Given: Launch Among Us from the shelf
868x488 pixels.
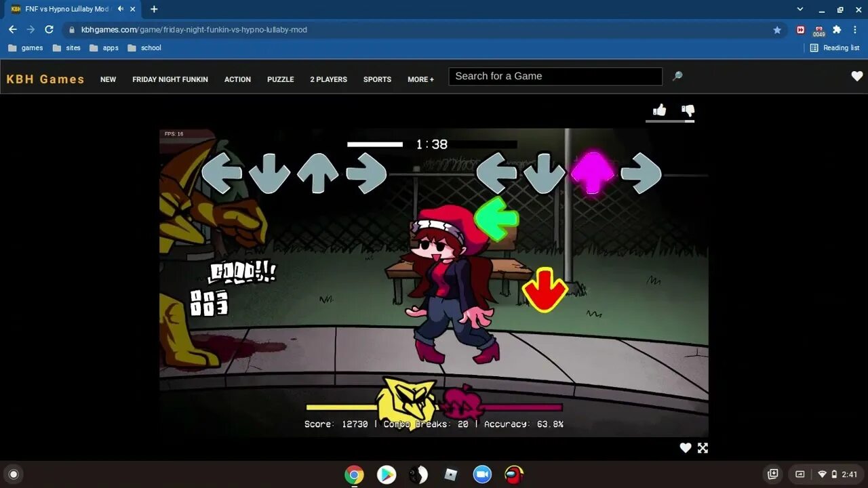Looking at the screenshot, I should [x=515, y=475].
